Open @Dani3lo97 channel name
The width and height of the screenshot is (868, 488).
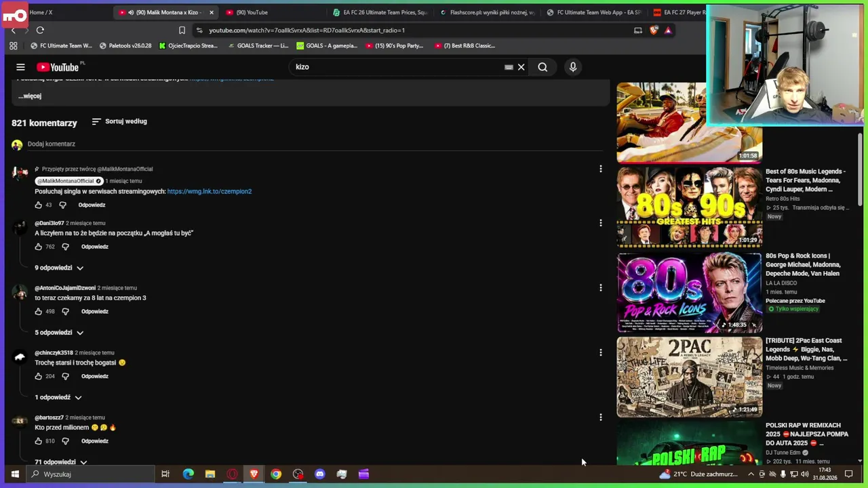tap(50, 223)
